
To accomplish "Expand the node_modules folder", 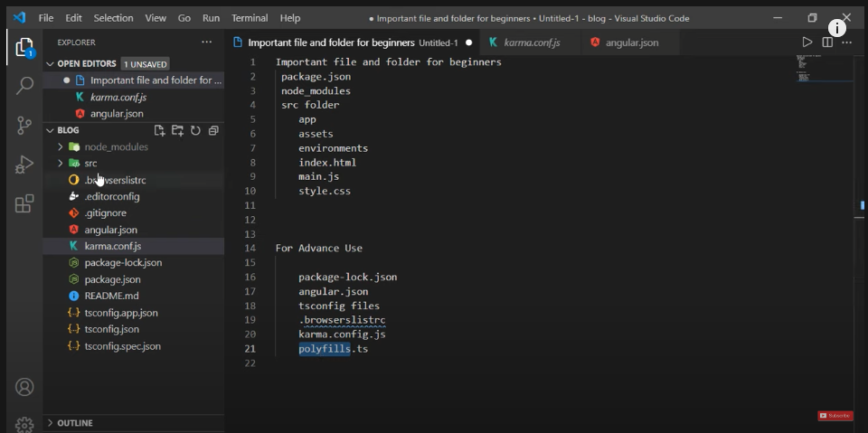I will click(61, 146).
